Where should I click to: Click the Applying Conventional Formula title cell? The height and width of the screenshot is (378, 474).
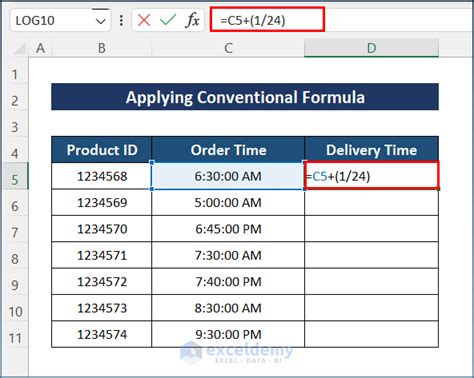pyautogui.click(x=245, y=97)
